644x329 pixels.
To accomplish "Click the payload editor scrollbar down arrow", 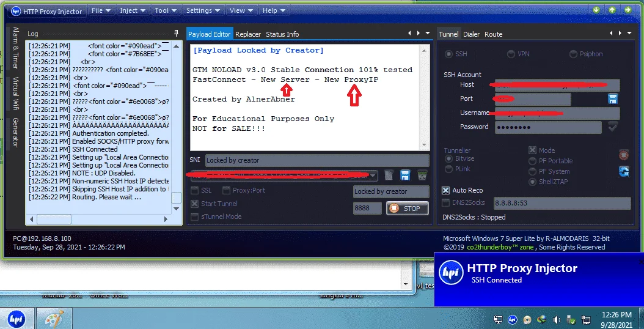I will pos(425,145).
